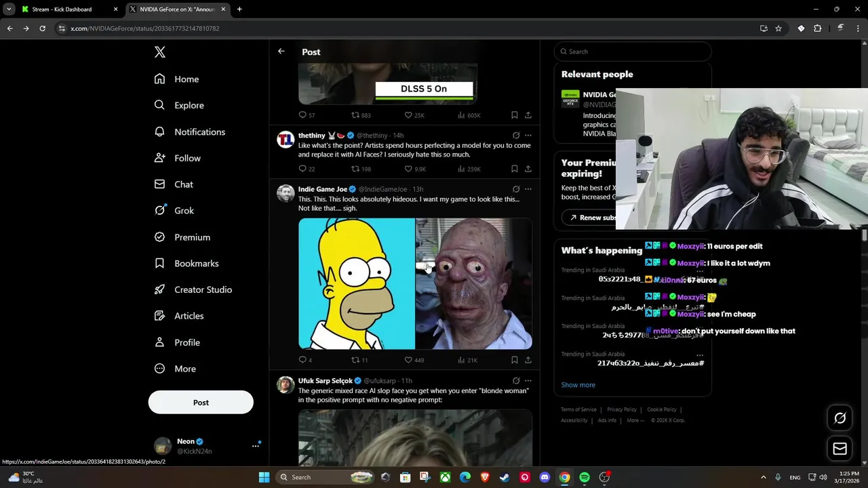The height and width of the screenshot is (488, 868).
Task: Open more options on Ufuk Sarp Selçok's post
Action: pyautogui.click(x=528, y=381)
